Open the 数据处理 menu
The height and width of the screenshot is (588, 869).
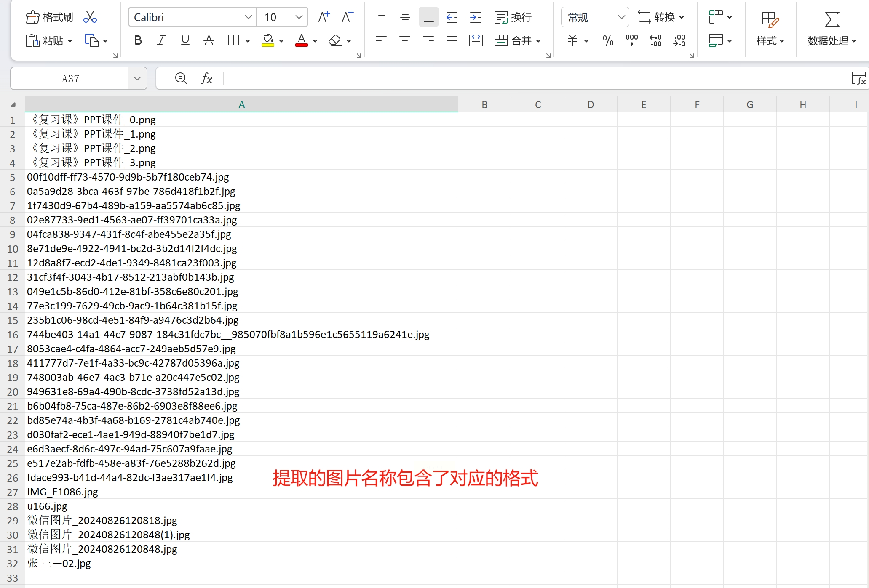point(832,40)
